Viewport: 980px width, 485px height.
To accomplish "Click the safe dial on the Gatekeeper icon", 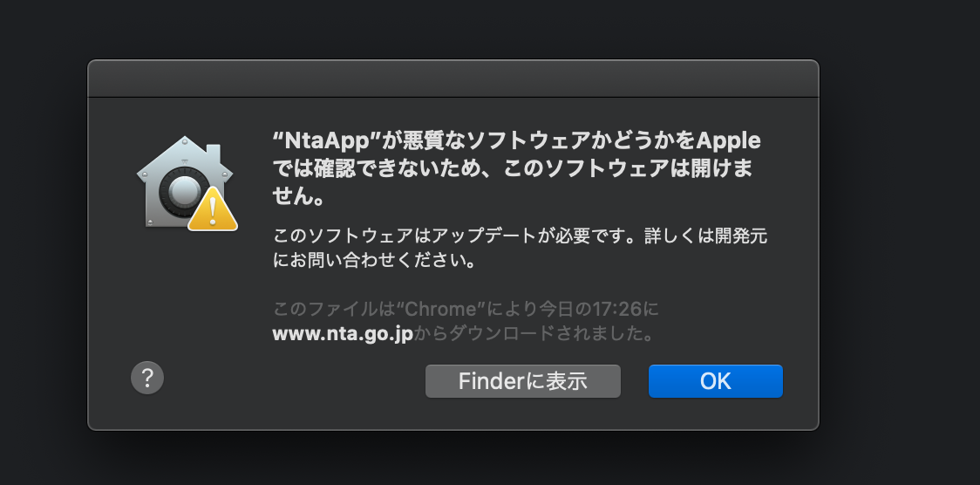I will [184, 189].
